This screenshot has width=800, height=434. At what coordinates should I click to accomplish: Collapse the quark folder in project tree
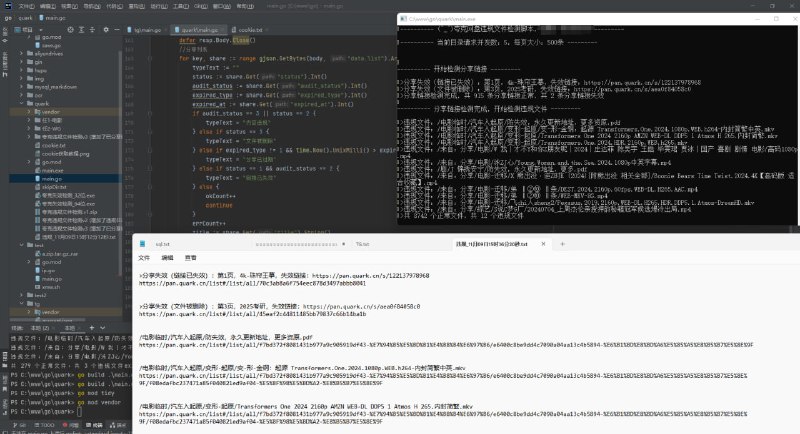click(x=23, y=102)
